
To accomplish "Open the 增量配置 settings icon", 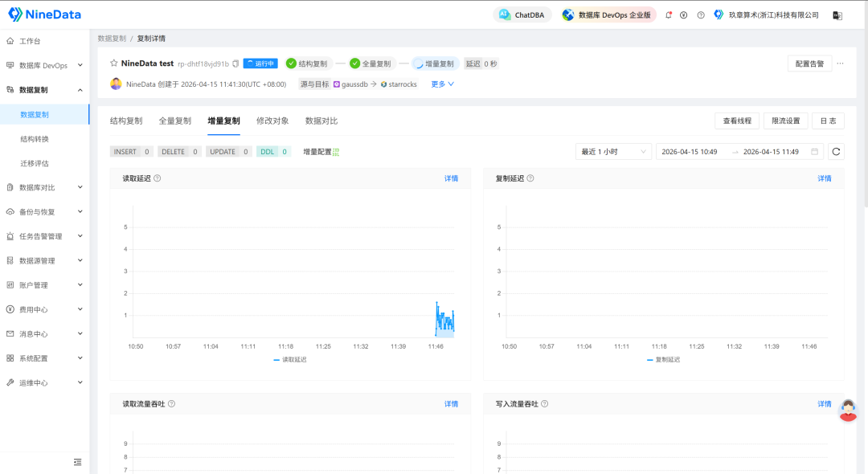I will pos(336,152).
